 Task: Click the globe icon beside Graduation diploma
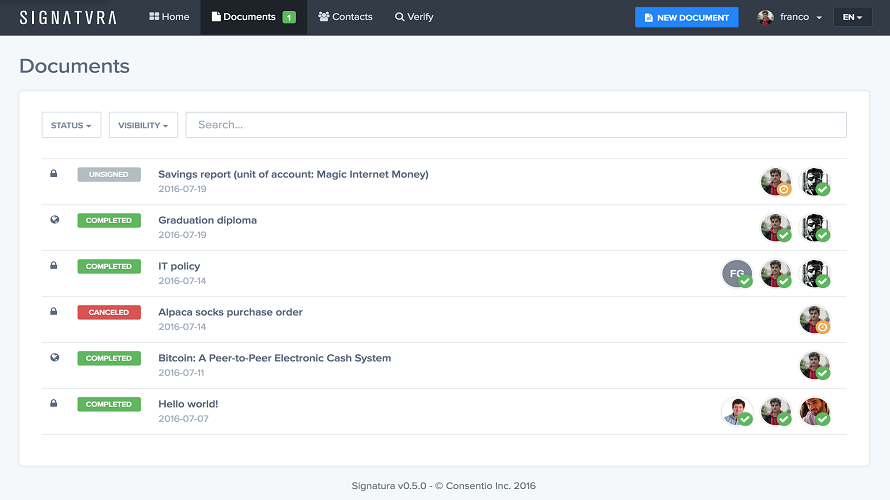[x=54, y=220]
